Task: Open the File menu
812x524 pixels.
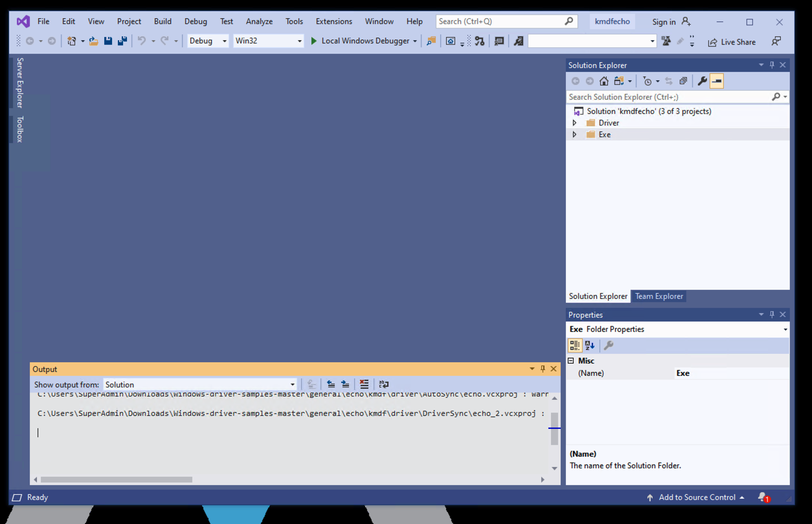Action: [x=43, y=21]
